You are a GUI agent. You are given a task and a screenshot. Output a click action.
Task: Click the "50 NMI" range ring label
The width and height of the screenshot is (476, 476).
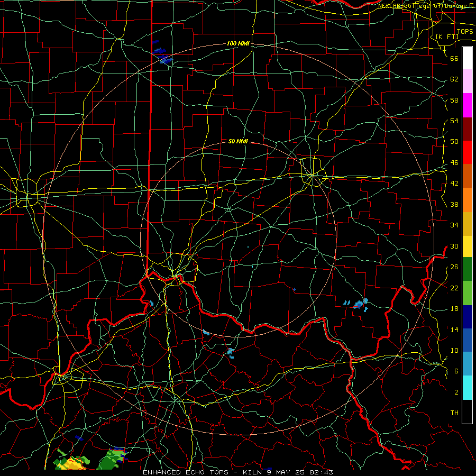click(x=238, y=141)
